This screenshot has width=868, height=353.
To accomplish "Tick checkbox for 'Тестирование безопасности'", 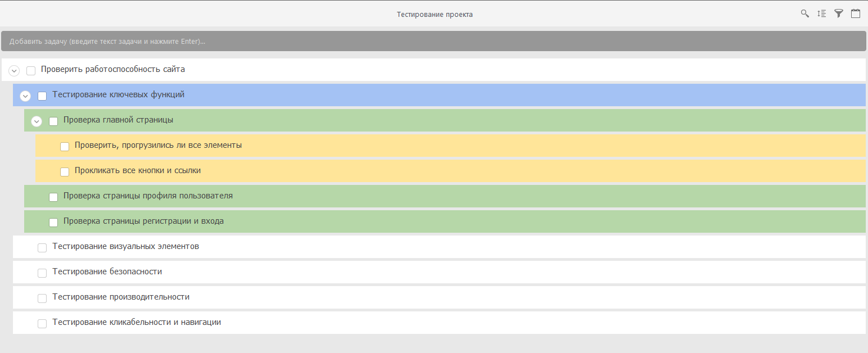I will click(x=42, y=273).
